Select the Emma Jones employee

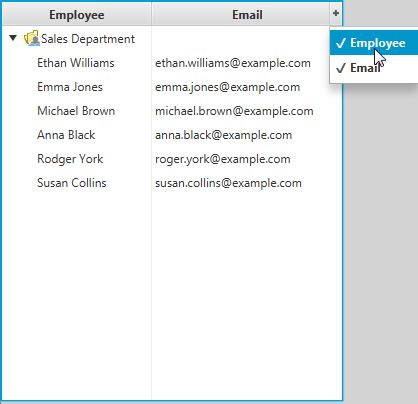70,87
